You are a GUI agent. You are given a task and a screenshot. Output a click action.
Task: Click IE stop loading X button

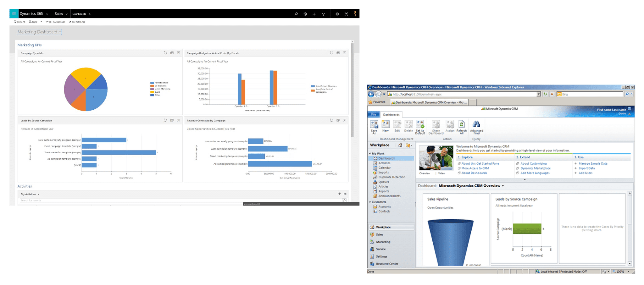tap(552, 94)
